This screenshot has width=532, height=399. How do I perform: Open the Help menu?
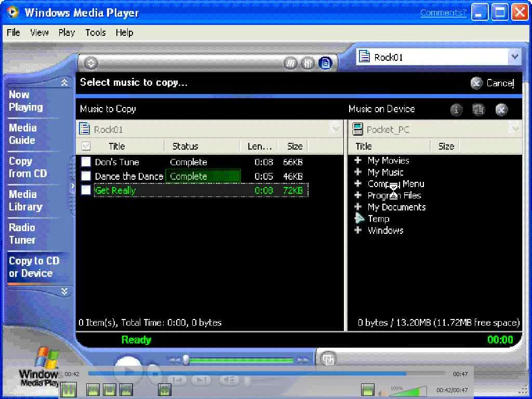(x=124, y=33)
